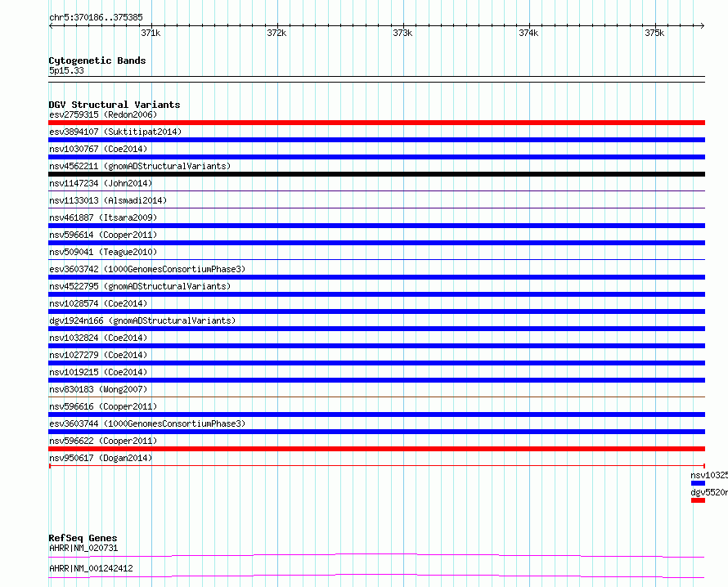Open esv3603742 (1000GenomesConsortiumPhase3) label
Viewport: 728px width, 587px height.
click(x=147, y=269)
